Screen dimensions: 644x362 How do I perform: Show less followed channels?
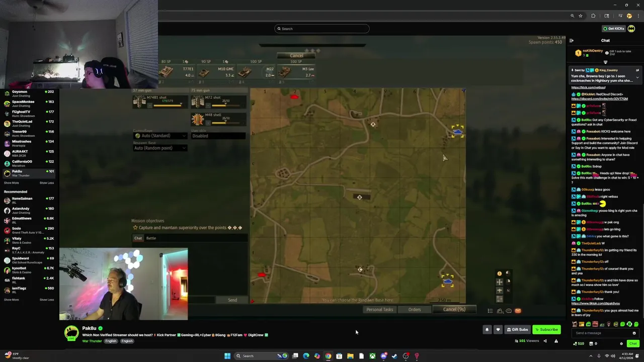(x=47, y=183)
